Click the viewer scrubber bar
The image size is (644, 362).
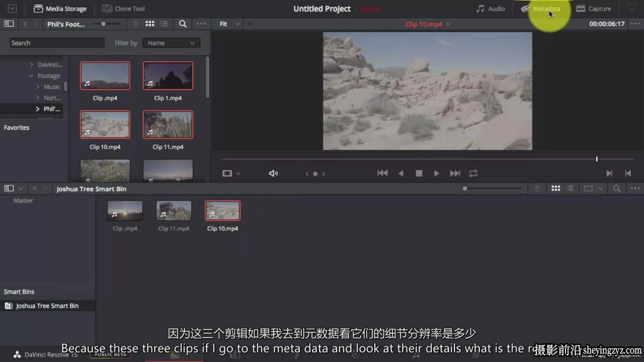coord(427,159)
